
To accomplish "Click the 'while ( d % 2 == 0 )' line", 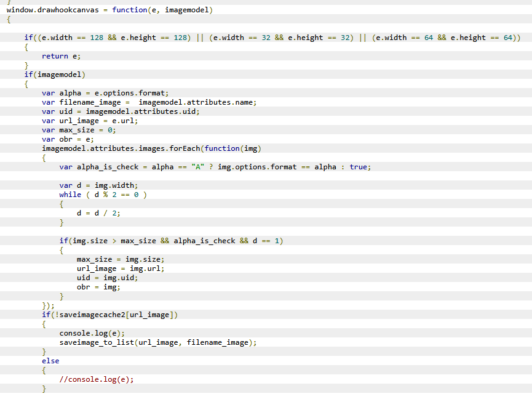I will point(103,195).
